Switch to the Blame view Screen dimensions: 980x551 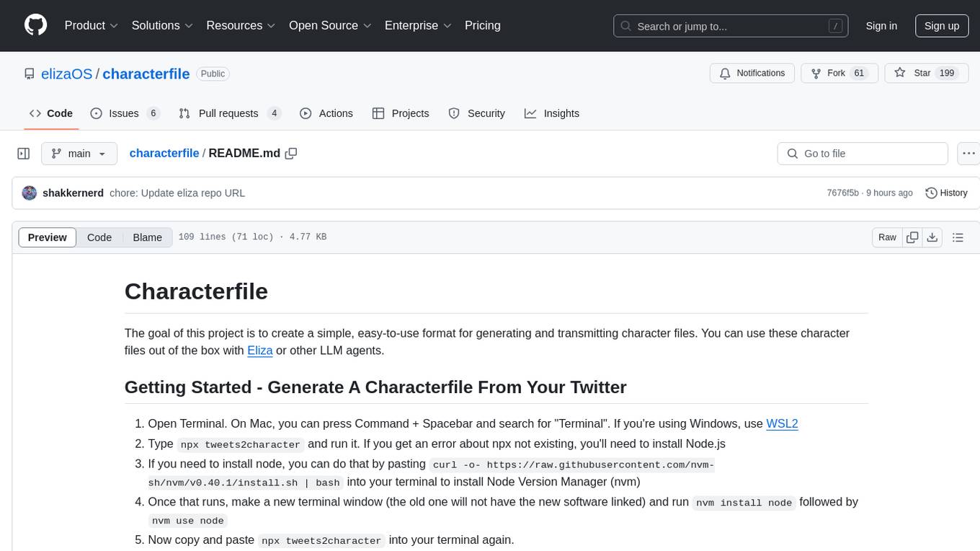147,237
